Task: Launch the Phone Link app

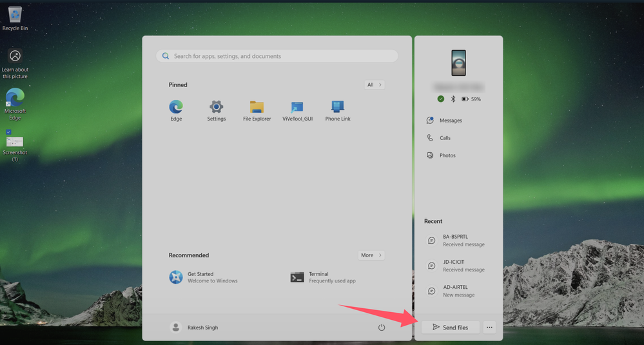Action: click(338, 110)
